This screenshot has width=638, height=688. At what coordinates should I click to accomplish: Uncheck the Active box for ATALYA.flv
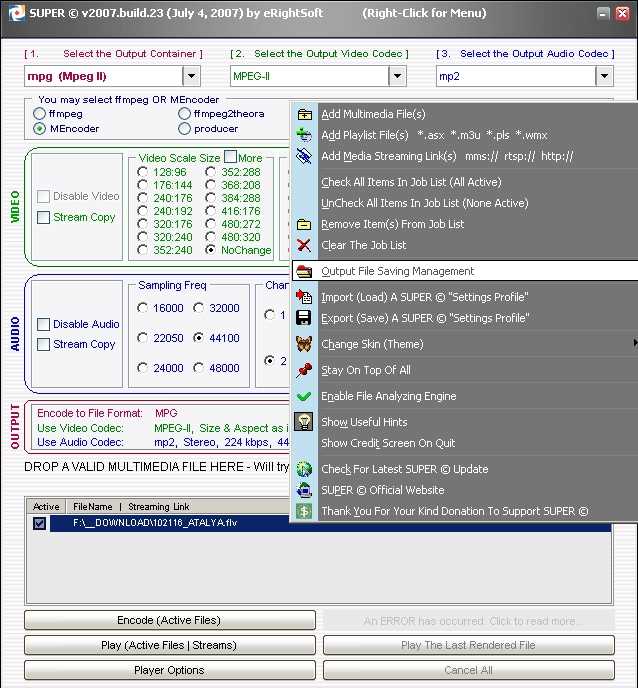coord(40,523)
